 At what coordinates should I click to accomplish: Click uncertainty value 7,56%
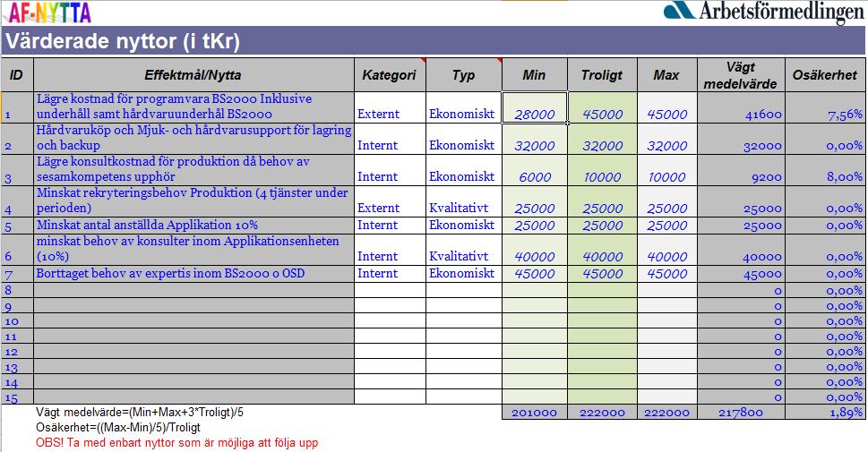point(825,107)
